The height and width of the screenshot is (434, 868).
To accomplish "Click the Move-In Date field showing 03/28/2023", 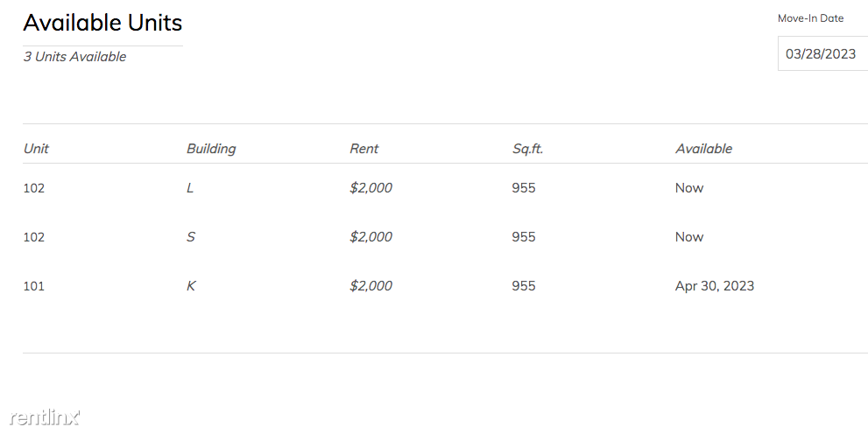I will [823, 53].
